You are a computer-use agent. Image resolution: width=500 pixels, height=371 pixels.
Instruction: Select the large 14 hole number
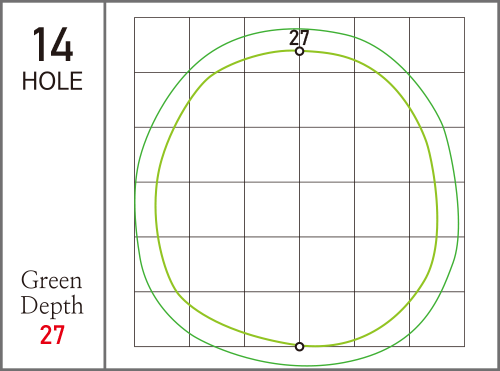pos(53,44)
